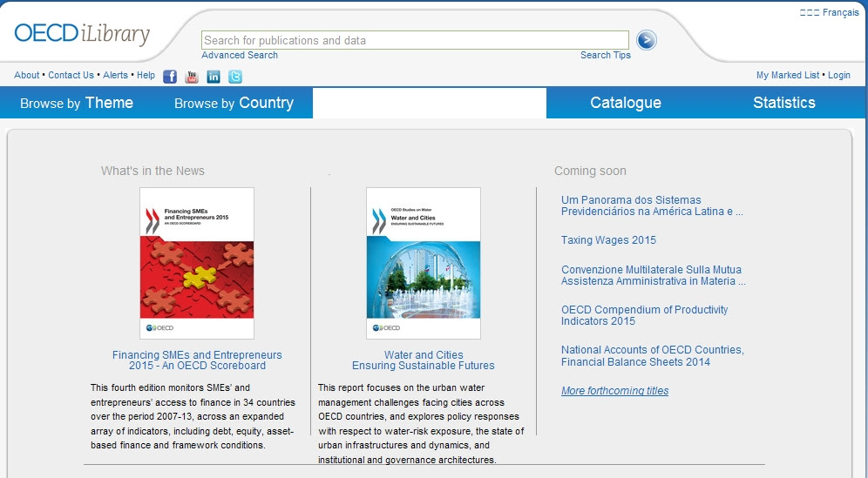
Task: Click More forthcoming titles link
Action: 615,391
